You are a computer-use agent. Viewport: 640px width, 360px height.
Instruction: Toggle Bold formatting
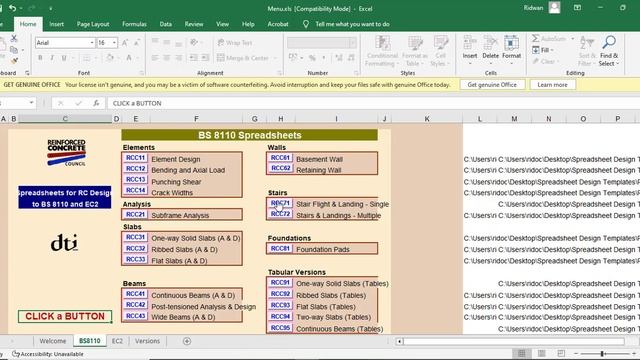[40, 58]
